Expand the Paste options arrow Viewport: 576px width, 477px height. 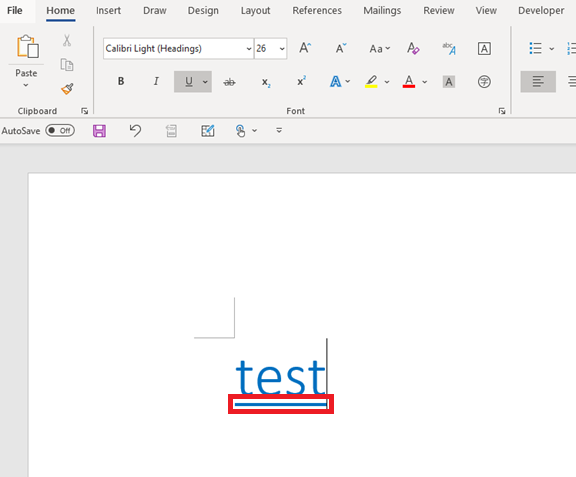coord(26,85)
